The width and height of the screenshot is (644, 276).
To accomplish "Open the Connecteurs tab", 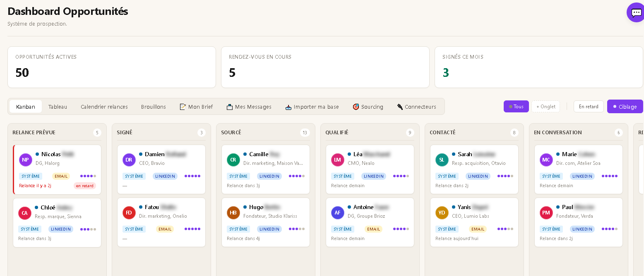I will pyautogui.click(x=416, y=107).
